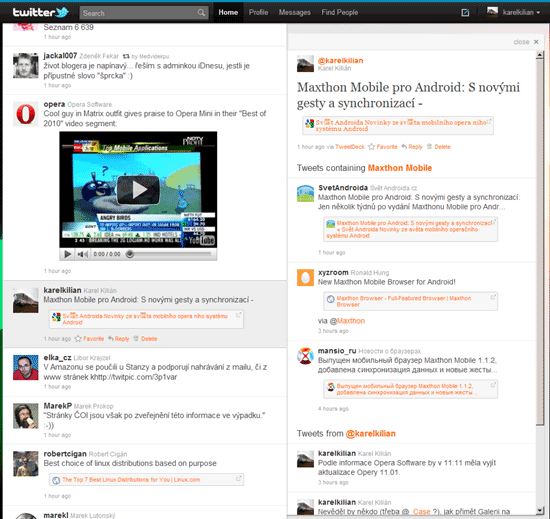Open the twitpic.com/3p1var link
The image size is (550, 519).
[137, 377]
